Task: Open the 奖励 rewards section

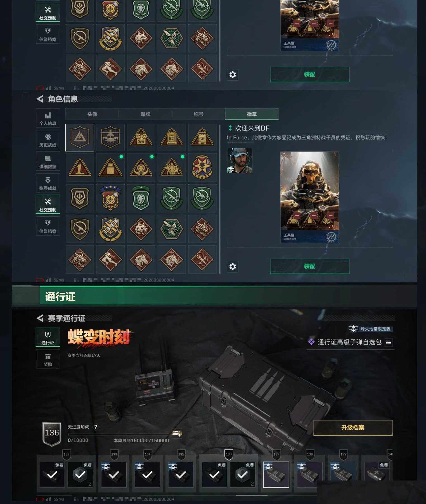Action: click(x=48, y=359)
